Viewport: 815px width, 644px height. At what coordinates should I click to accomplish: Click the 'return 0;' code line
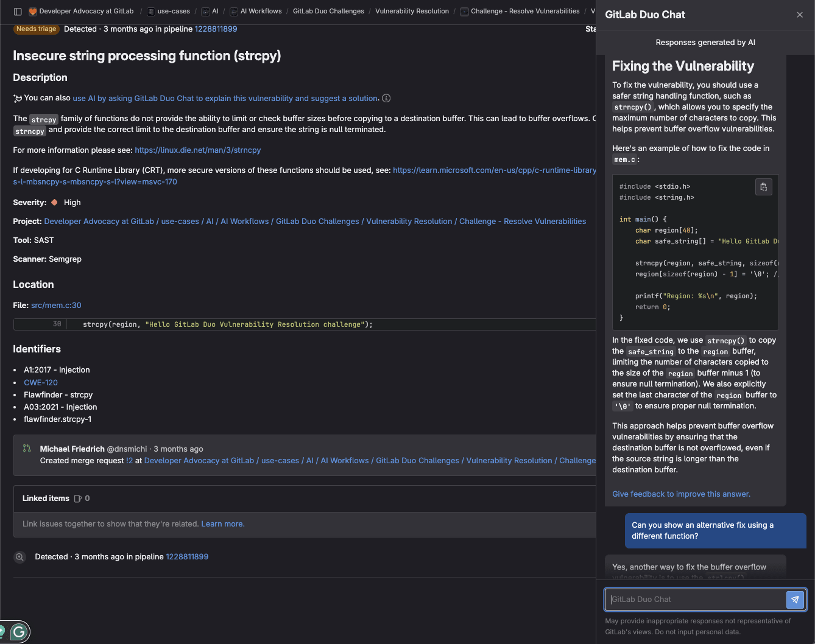652,307
